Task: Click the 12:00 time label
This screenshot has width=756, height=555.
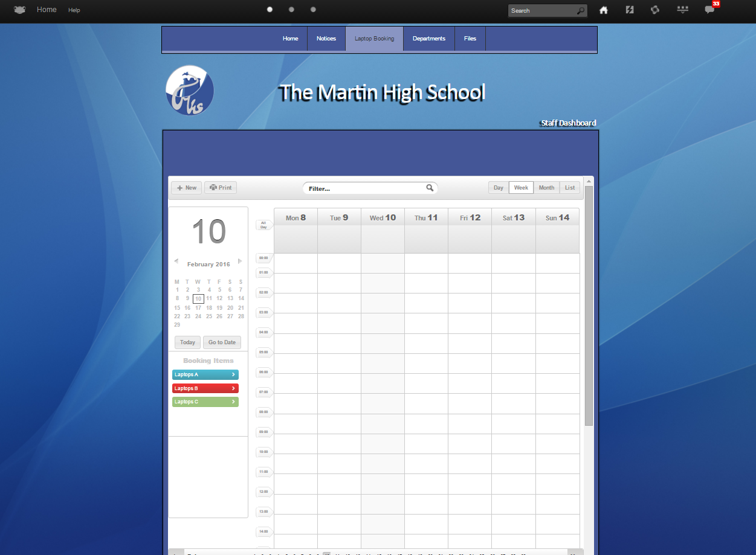Action: coord(263,492)
